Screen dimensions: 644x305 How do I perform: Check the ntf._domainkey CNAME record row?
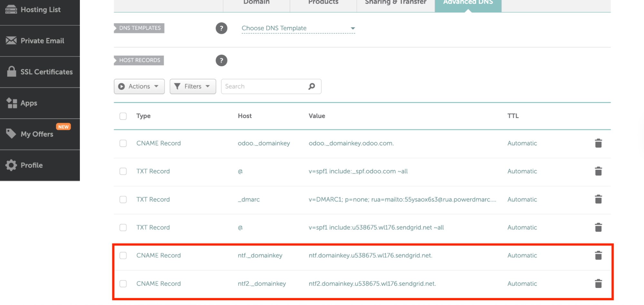pyautogui.click(x=123, y=255)
